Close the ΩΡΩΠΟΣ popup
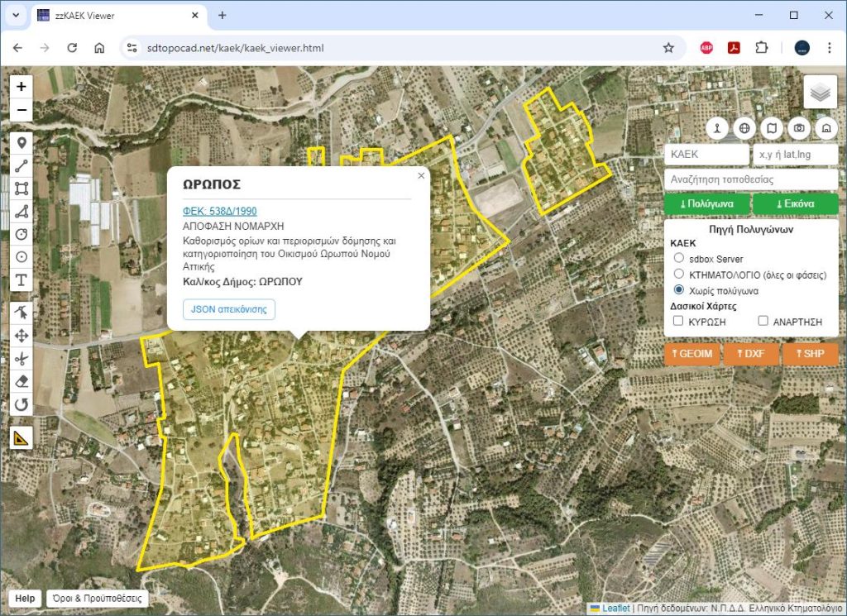This screenshot has height=616, width=847. [421, 175]
